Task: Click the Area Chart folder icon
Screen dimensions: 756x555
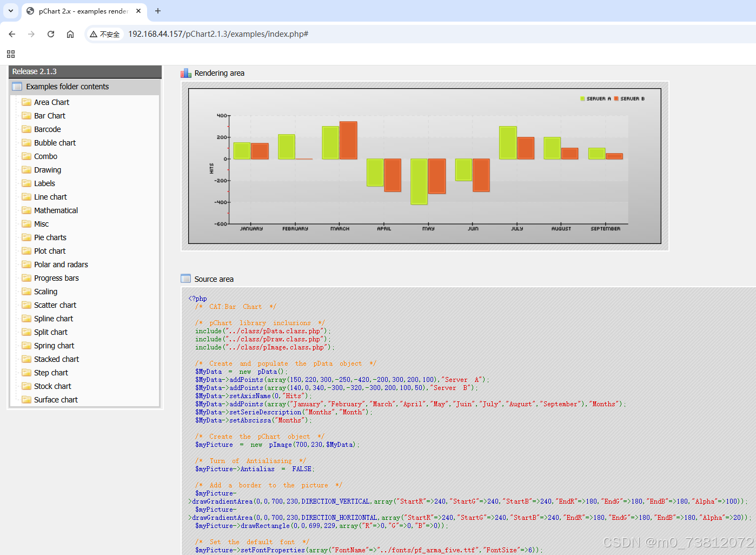Action: (x=26, y=102)
